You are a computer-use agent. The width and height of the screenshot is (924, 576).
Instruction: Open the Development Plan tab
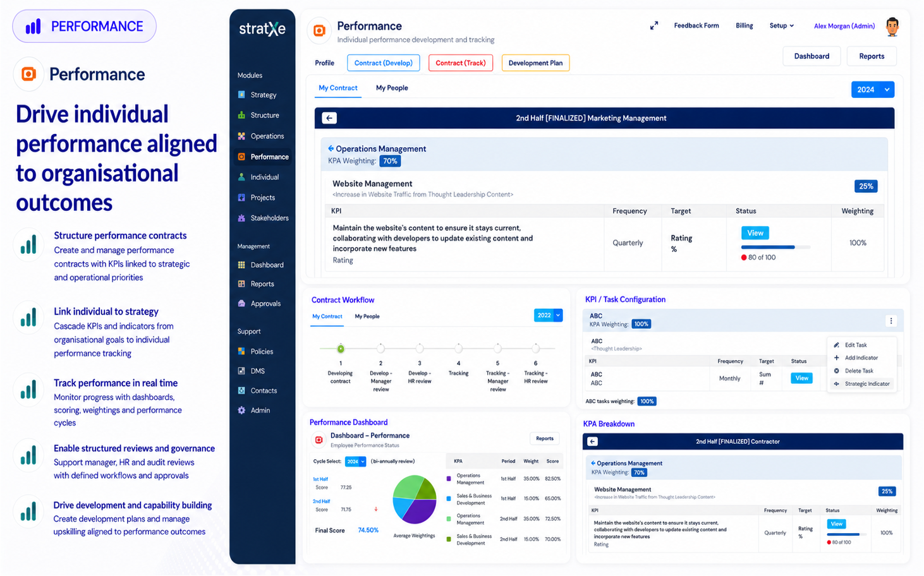tap(535, 63)
